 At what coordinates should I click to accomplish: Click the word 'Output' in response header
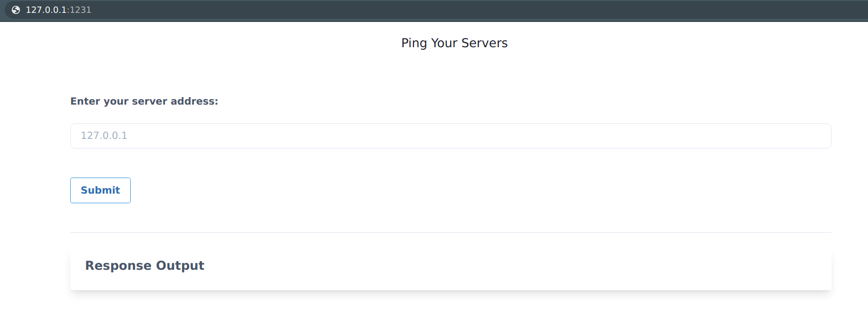tap(180, 265)
